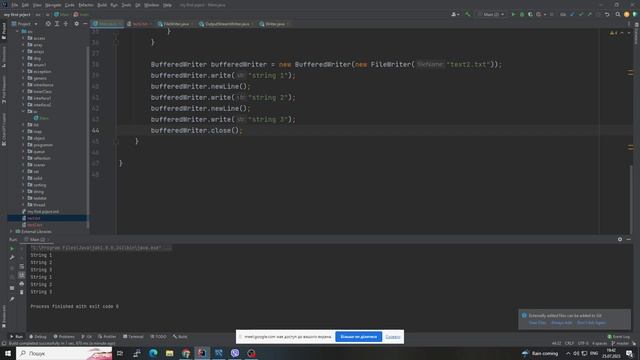Open Project panel settings gear
This screenshot has width=640, height=360.
tap(76, 24)
